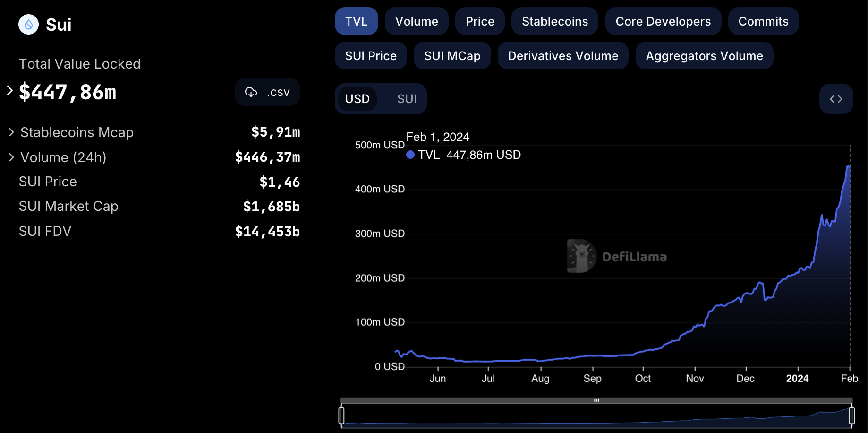Switch chart denomination to SUI
Screen dimensions: 868x433
point(407,99)
